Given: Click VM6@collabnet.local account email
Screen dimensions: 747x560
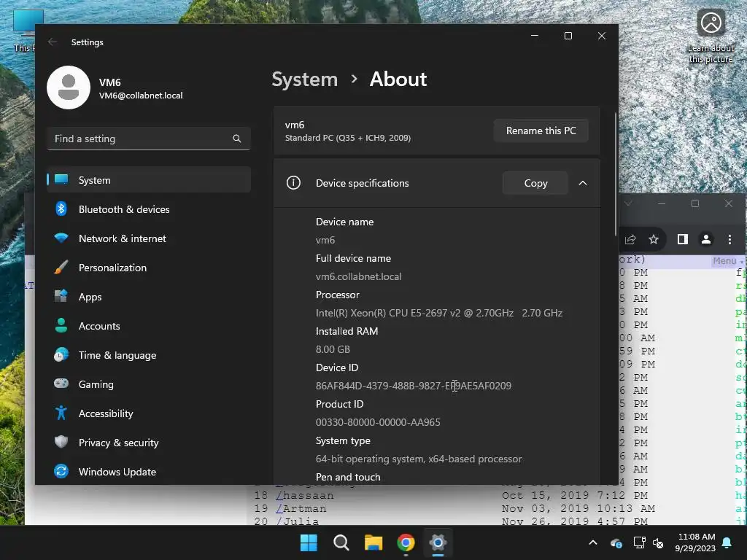Looking at the screenshot, I should click(141, 96).
